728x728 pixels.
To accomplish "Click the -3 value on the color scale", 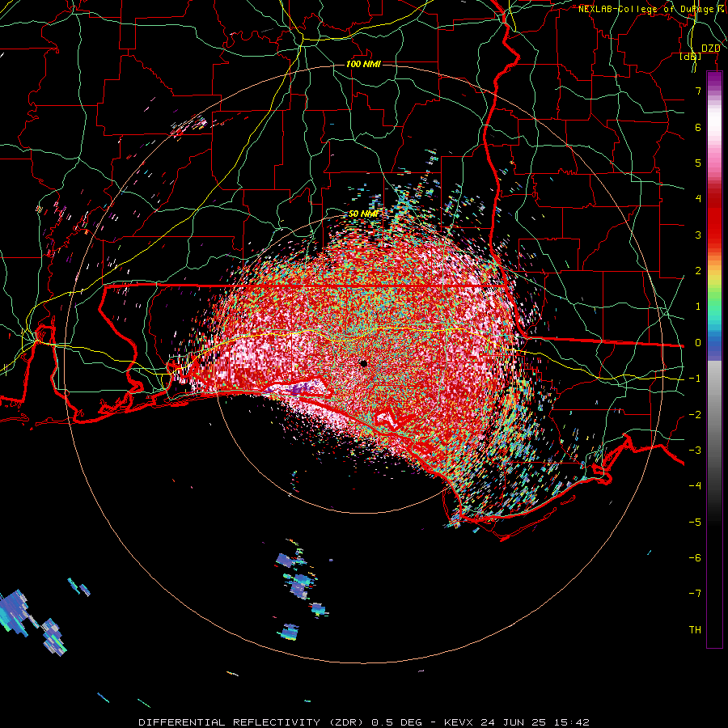I will click(695, 451).
